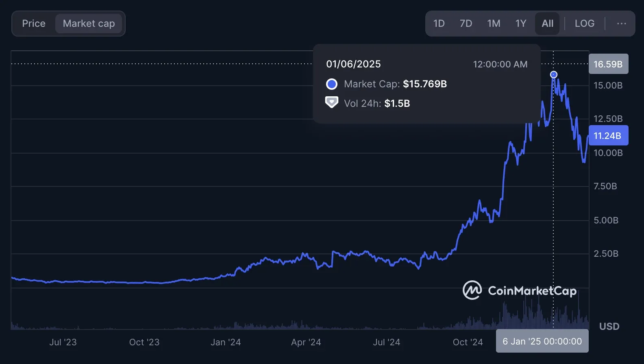Screen dimensions: 644x364
Task: Open the three-dots more options menu
Action: 621,24
